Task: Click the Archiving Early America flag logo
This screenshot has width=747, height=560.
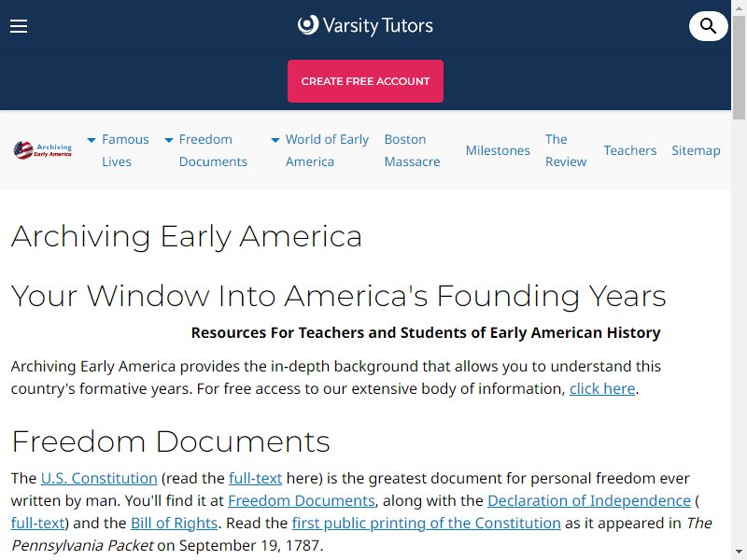Action: coord(43,150)
